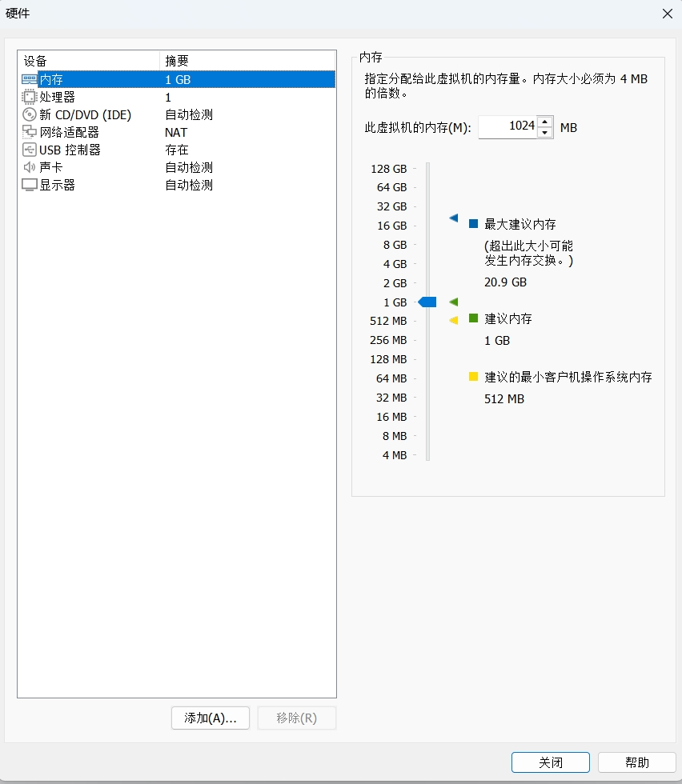The image size is (682, 784).
Task: Click the 关闭 button
Action: point(551,762)
